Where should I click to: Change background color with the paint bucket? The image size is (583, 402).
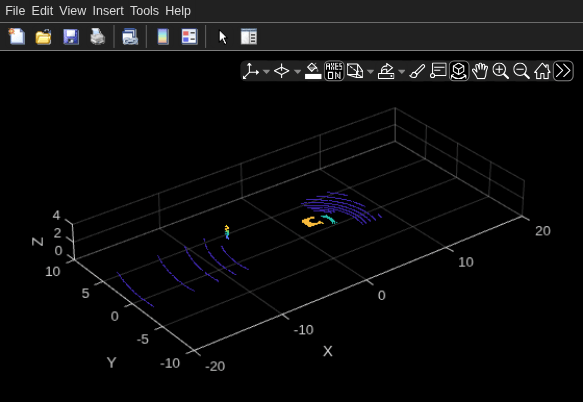pos(313,71)
